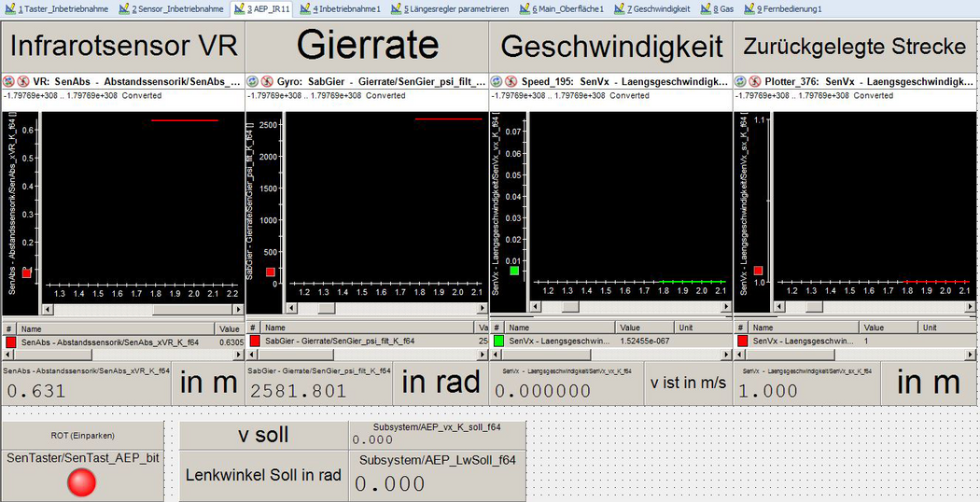Click the green refresh icon in Speed_195 plotter

pos(497,82)
